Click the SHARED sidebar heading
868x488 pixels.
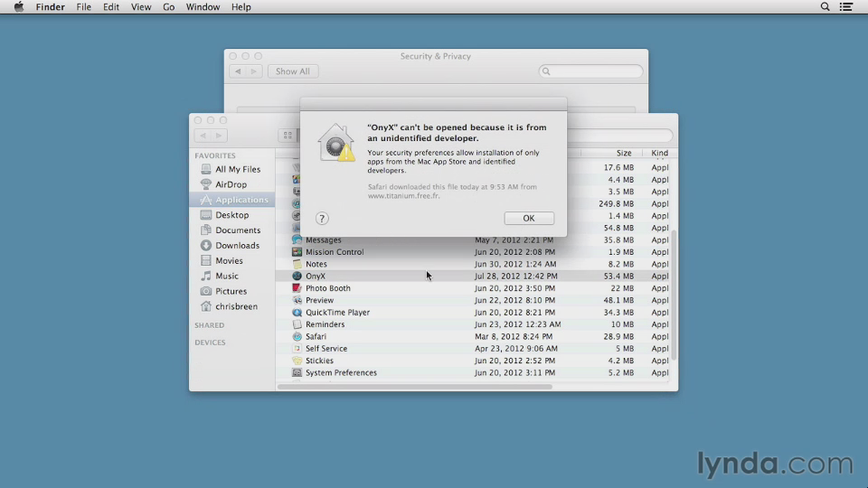coord(209,325)
